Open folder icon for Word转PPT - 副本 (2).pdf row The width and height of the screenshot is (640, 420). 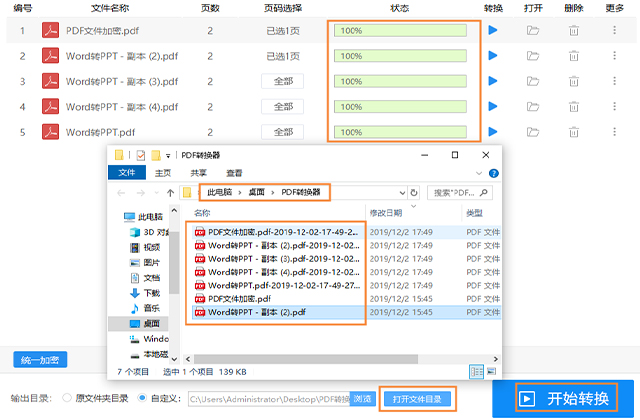coord(533,56)
